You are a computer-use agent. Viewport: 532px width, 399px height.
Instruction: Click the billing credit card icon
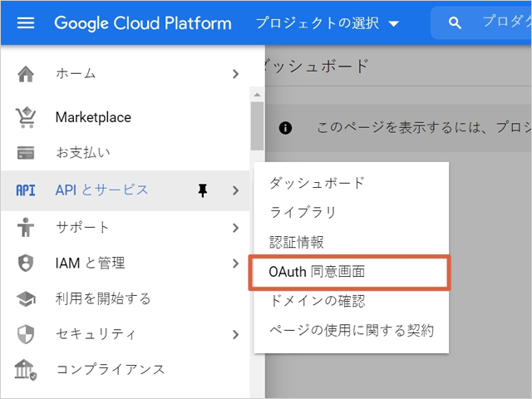pyautogui.click(x=26, y=153)
